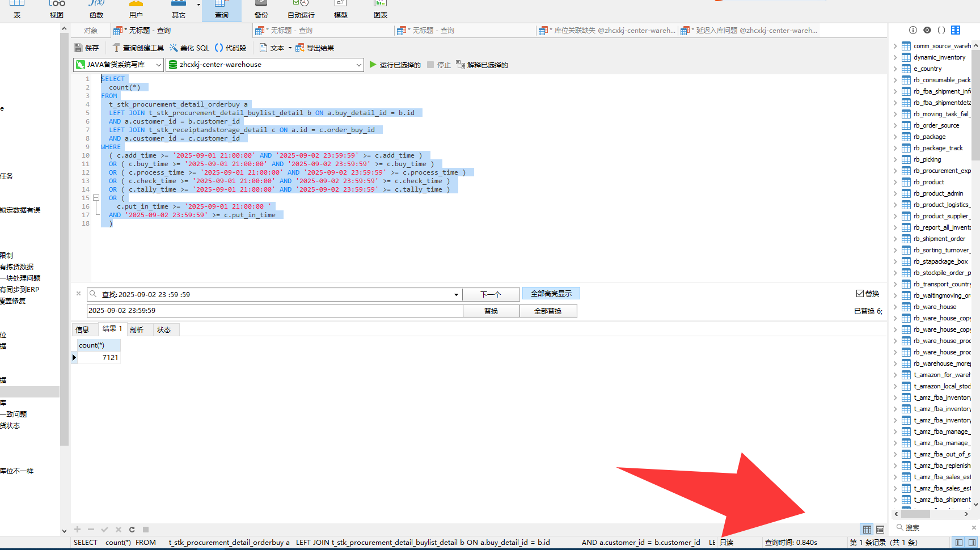The image size is (980, 550).
Task: Open the 信息 info result tab
Action: tap(83, 330)
